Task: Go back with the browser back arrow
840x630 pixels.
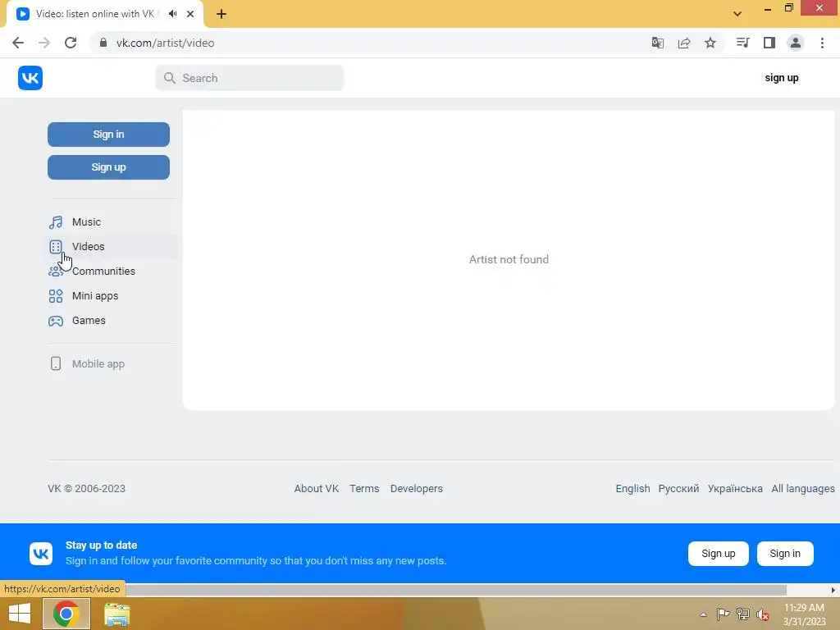Action: 18,43
